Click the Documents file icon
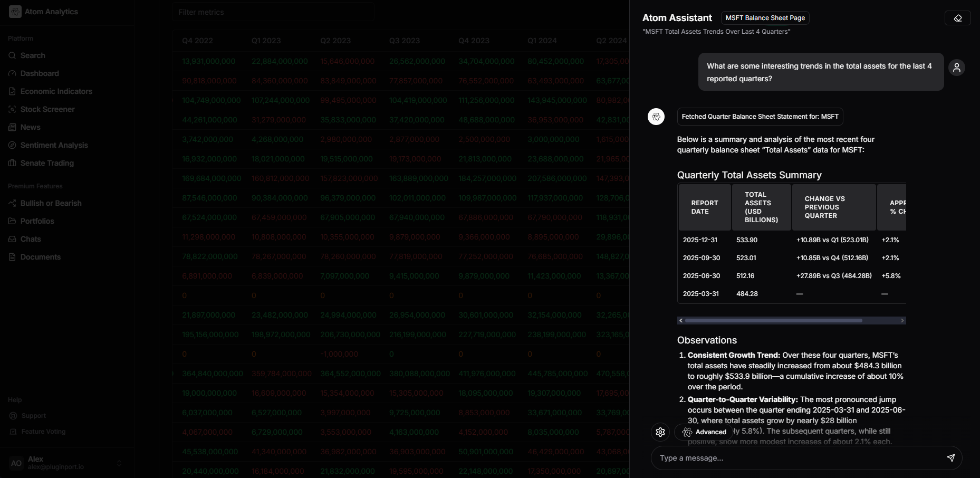 point(12,257)
